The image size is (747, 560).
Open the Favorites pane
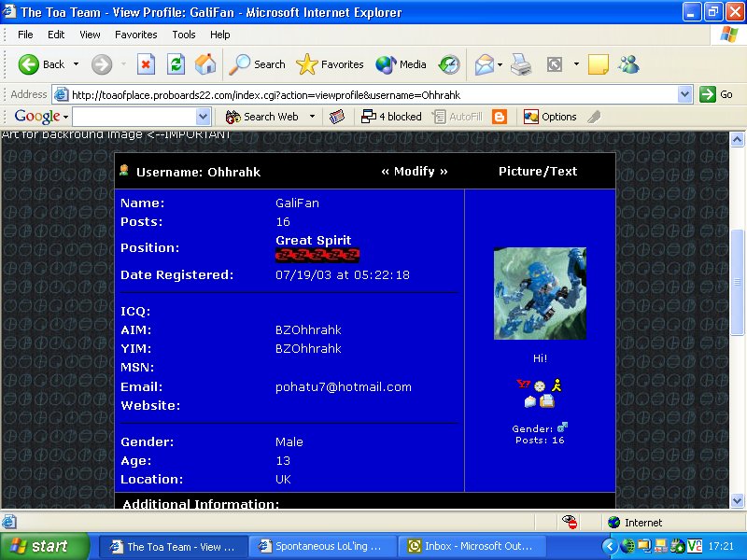click(330, 64)
